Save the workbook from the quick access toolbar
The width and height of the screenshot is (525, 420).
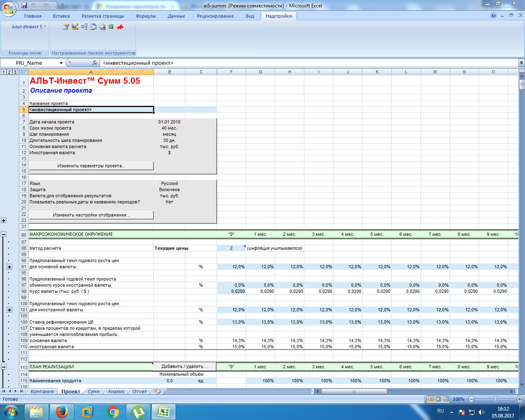[24, 5]
